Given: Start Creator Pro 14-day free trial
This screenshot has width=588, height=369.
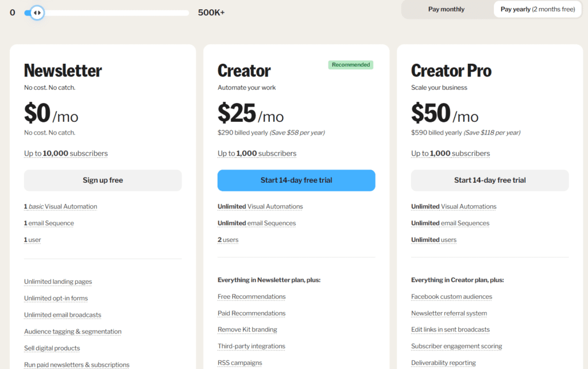Looking at the screenshot, I should click(490, 180).
